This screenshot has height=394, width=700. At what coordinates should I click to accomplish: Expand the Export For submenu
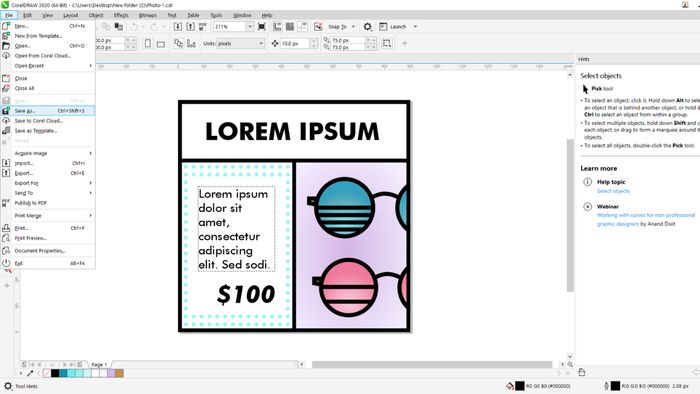tap(48, 183)
